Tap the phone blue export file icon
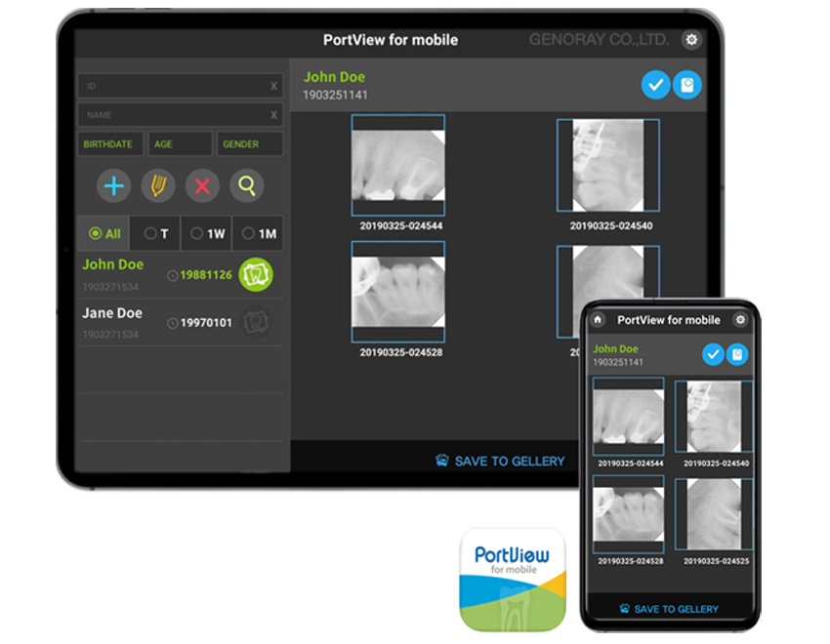Viewport: 830px width, 644px height. [x=737, y=354]
